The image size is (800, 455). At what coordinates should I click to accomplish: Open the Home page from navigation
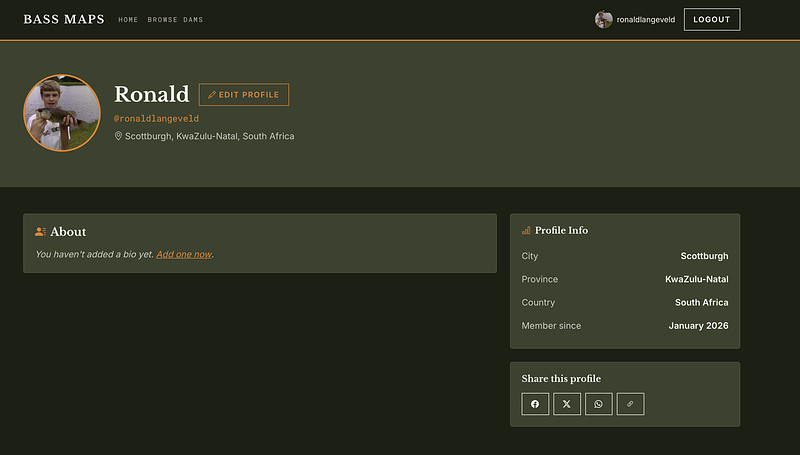point(128,20)
